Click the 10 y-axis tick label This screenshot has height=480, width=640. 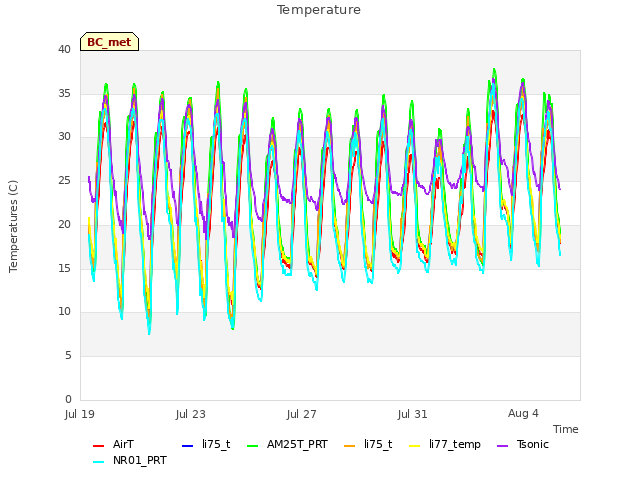[x=64, y=312]
